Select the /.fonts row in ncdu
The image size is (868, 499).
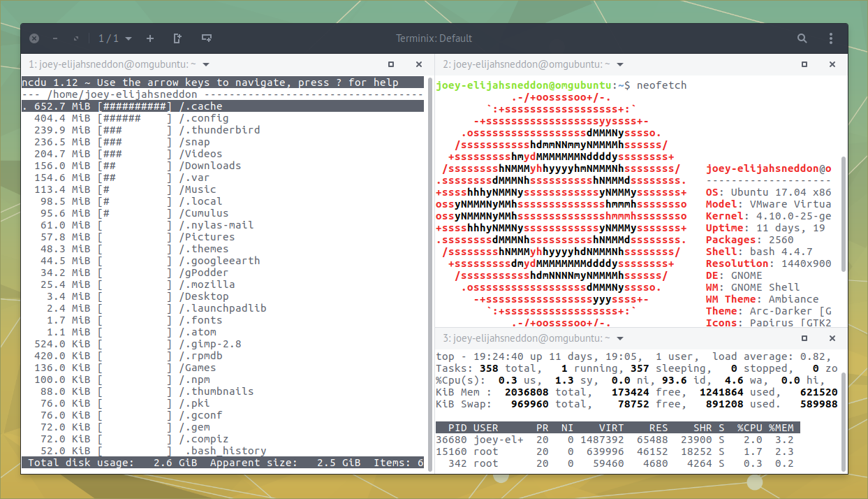(x=223, y=320)
